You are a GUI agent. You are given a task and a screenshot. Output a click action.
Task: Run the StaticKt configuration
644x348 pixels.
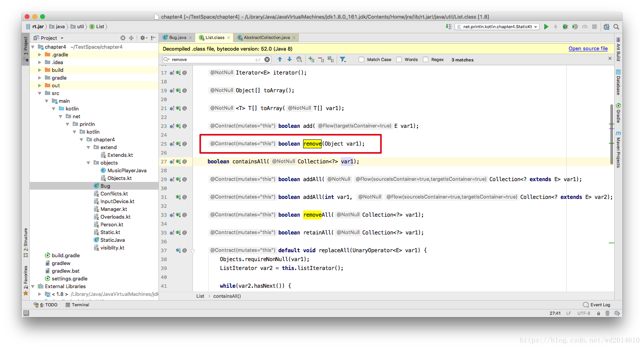tap(546, 27)
